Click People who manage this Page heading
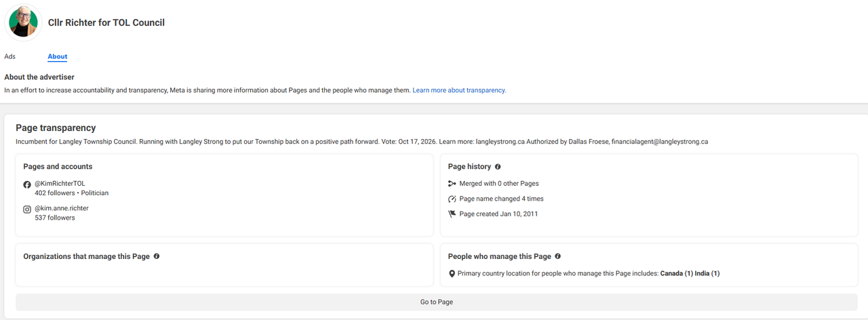 pyautogui.click(x=500, y=256)
